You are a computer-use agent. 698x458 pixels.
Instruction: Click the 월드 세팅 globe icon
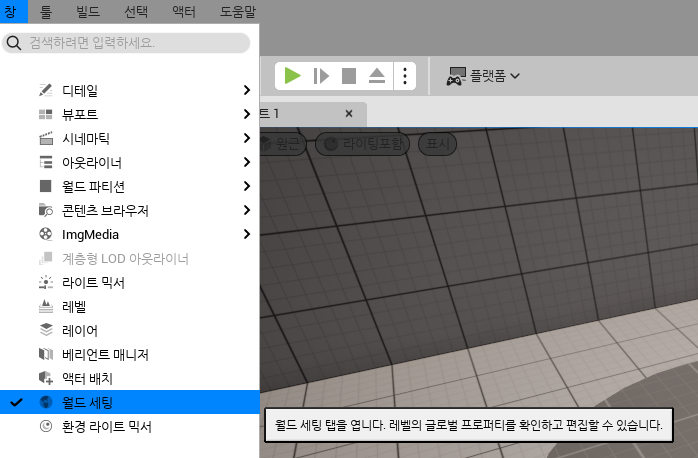pos(45,402)
